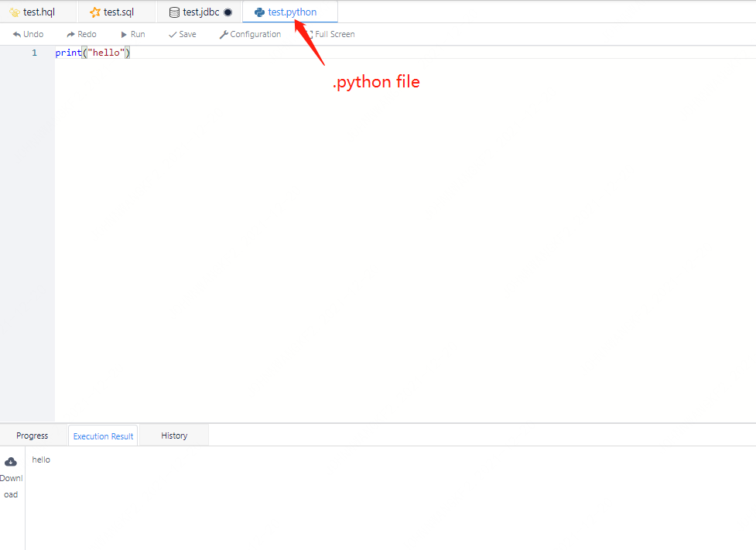Click the unsaved dot on test.jdbc tab
Viewport: 756px width, 550px height.
coord(227,12)
